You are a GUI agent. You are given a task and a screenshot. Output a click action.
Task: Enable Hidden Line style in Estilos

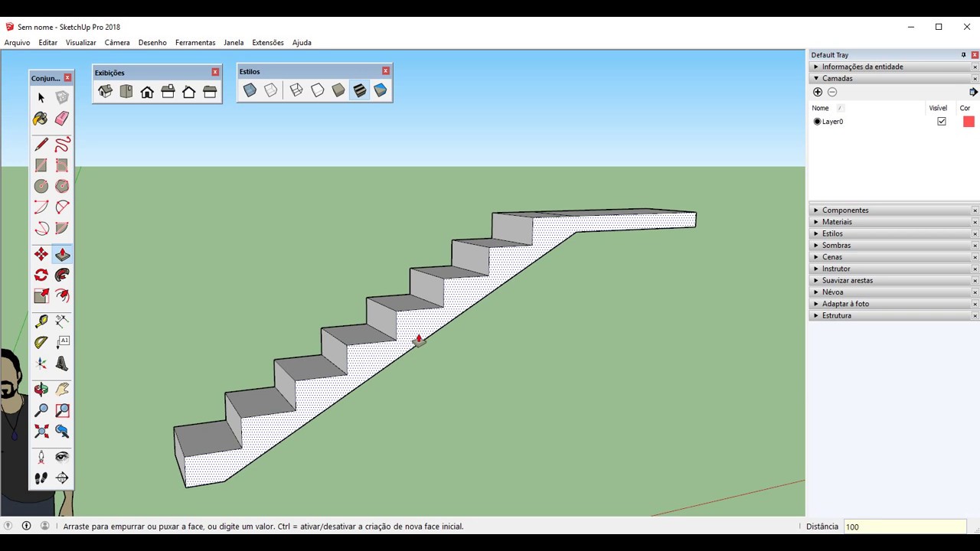pos(317,90)
